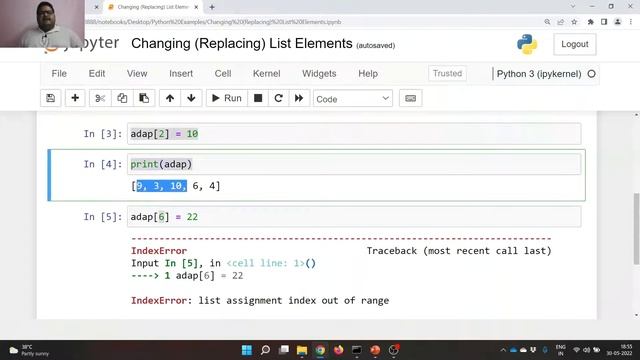Open the File menu
This screenshot has height=360, width=640.
(x=59, y=73)
